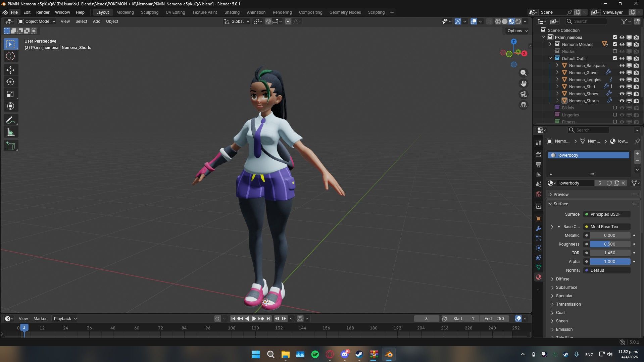The height and width of the screenshot is (362, 644).
Task: Open the Render properties tab
Action: 539,155
